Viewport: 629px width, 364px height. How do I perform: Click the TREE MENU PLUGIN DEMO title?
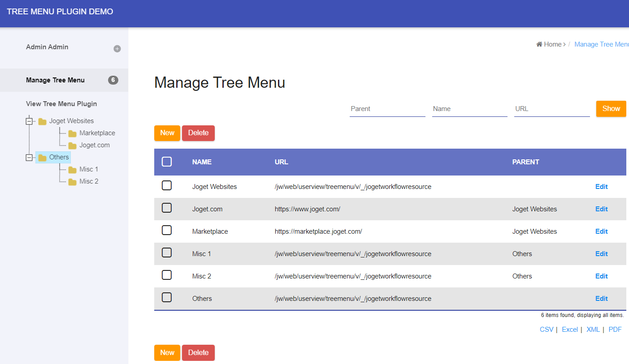(x=60, y=12)
